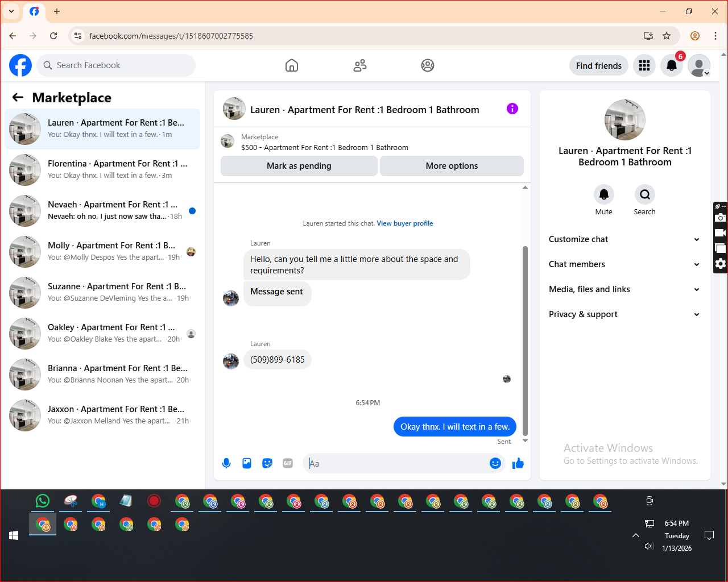728x582 pixels.
Task: Select the Facebook browser tab
Action: pos(34,11)
